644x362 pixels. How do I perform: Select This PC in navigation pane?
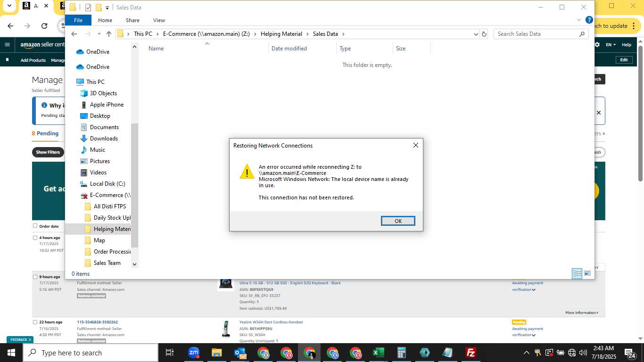tap(95, 82)
